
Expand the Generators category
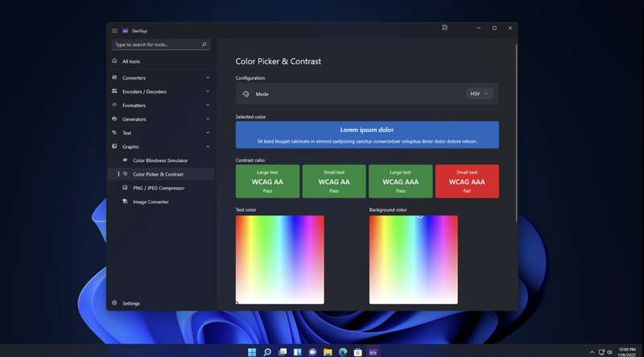pos(208,119)
